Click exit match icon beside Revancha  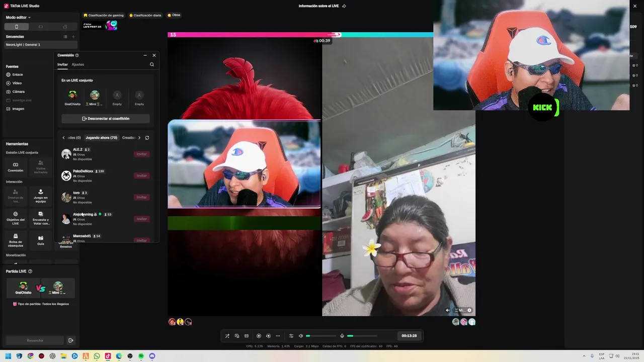pos(71,340)
